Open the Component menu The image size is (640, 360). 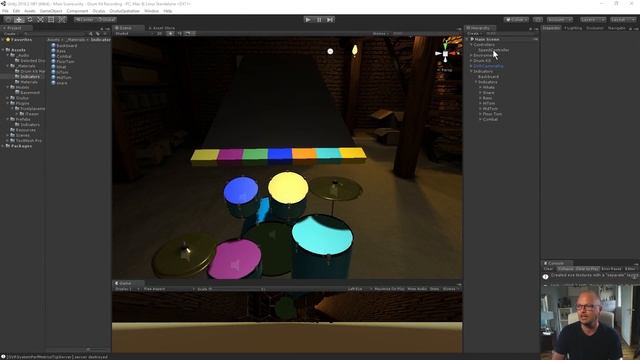coord(77,11)
